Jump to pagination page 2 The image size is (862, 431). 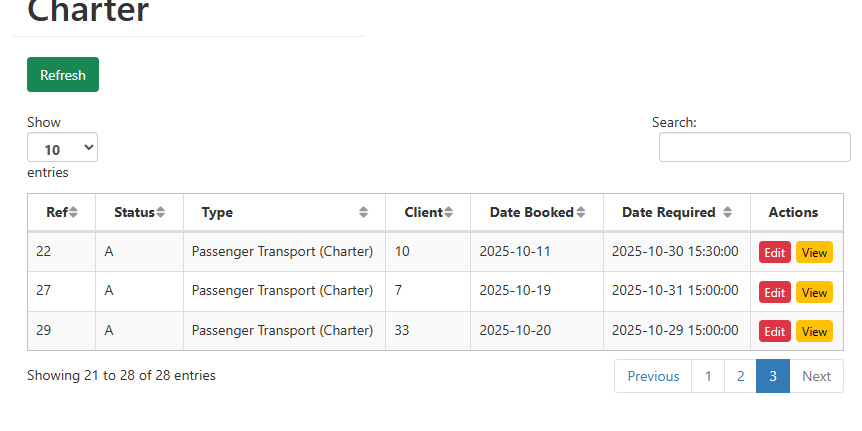740,376
